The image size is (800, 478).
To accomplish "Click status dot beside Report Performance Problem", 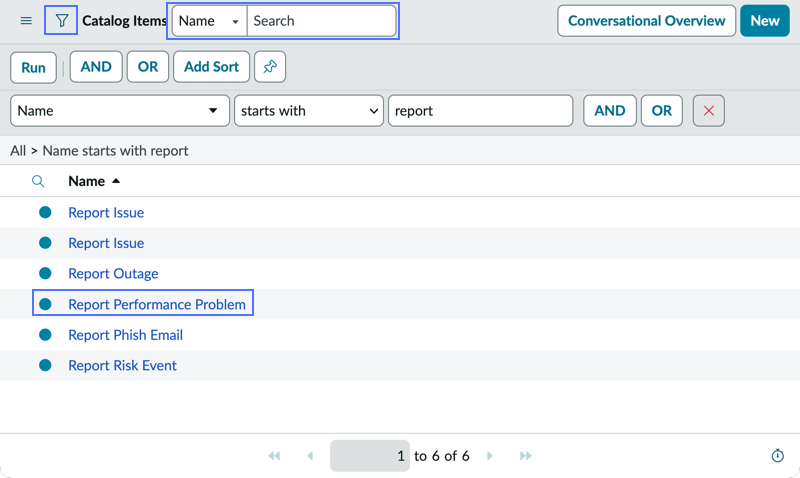I will pyautogui.click(x=45, y=304).
